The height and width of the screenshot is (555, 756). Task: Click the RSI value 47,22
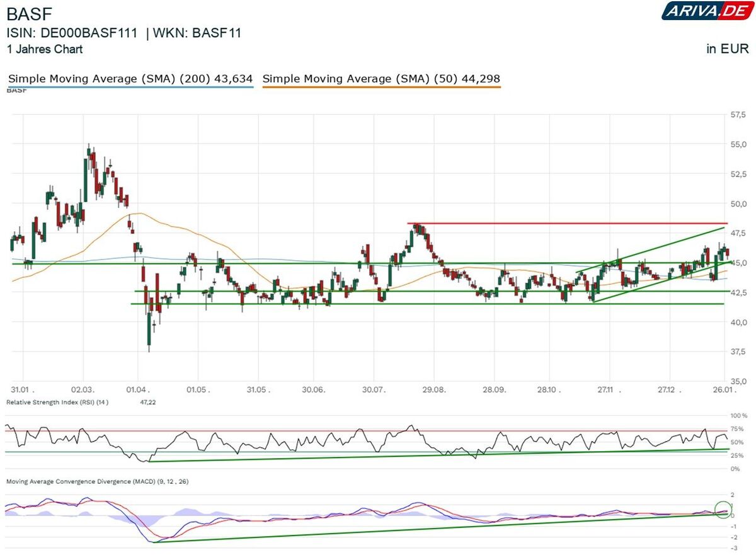point(147,402)
